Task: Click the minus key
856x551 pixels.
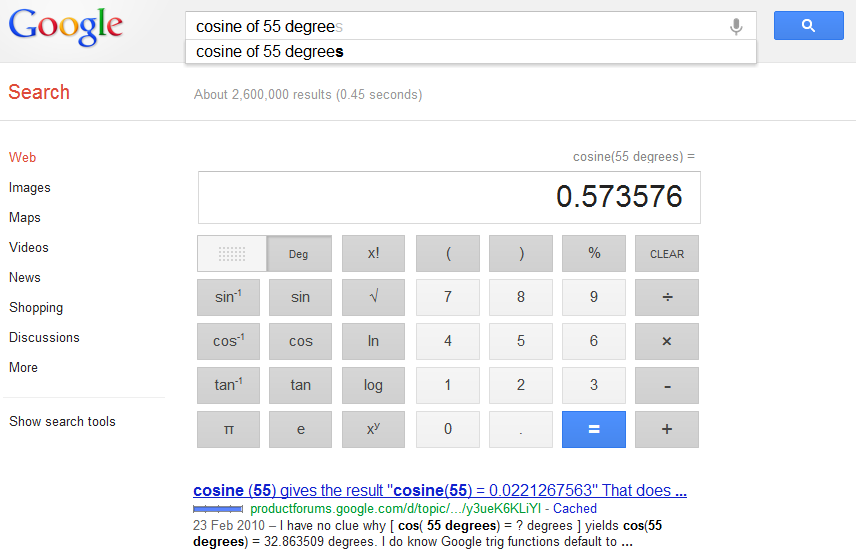Action: click(667, 386)
